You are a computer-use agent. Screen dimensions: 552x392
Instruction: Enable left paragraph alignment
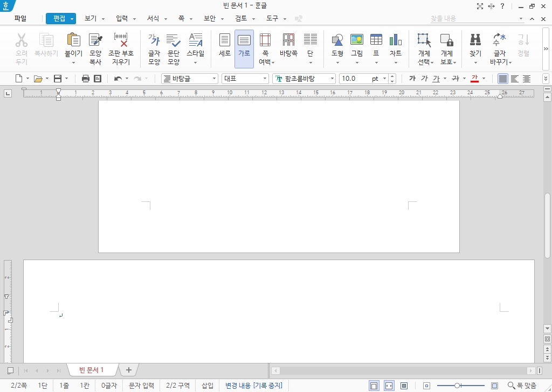click(515, 79)
